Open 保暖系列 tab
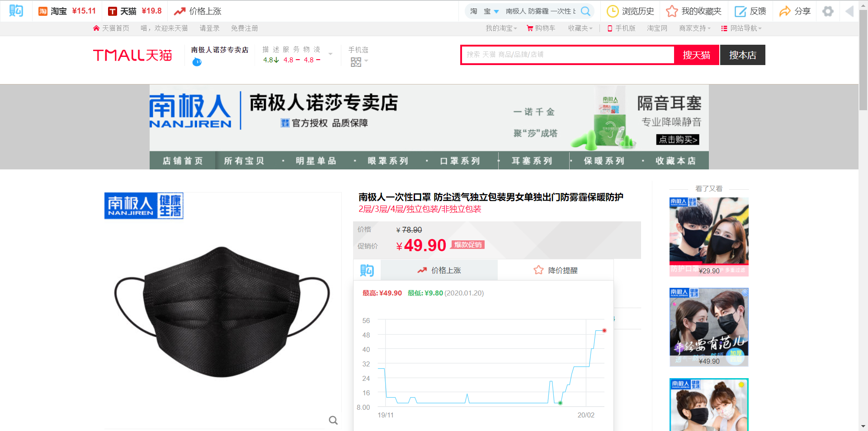Viewport: 868px width, 431px height. 604,160
